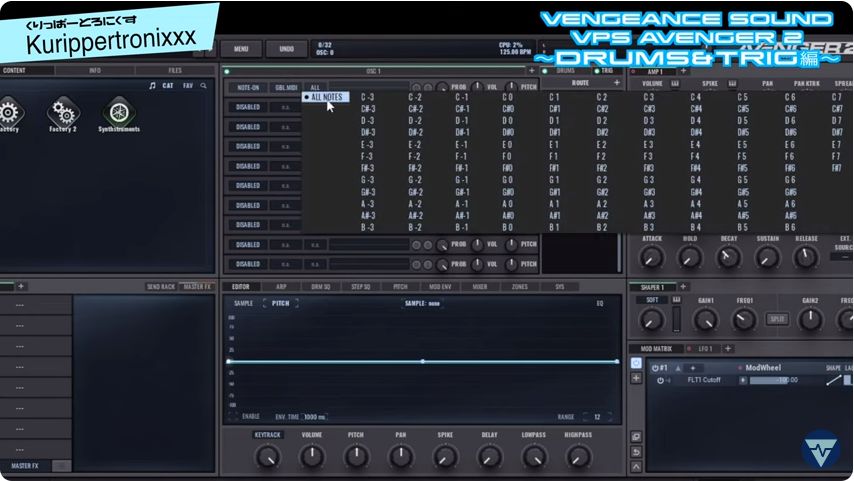The height and width of the screenshot is (481, 854).
Task: Toggle the TRIG module power LED
Action: [597, 71]
